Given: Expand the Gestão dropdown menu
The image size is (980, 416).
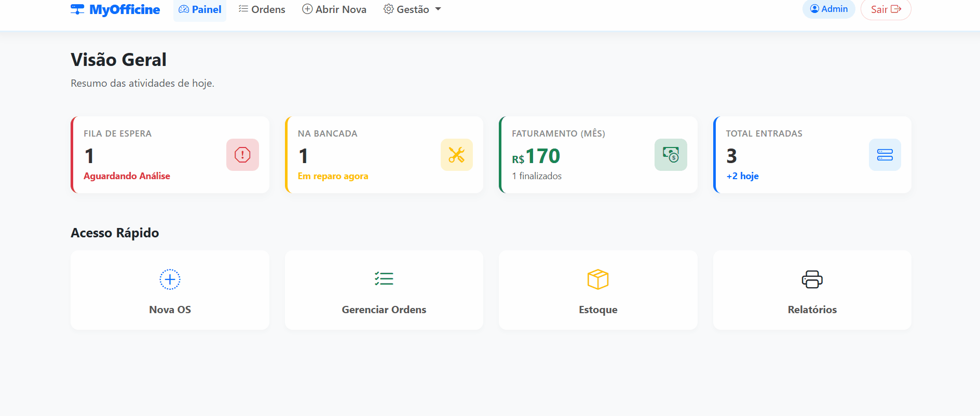Looking at the screenshot, I should click(x=412, y=9).
